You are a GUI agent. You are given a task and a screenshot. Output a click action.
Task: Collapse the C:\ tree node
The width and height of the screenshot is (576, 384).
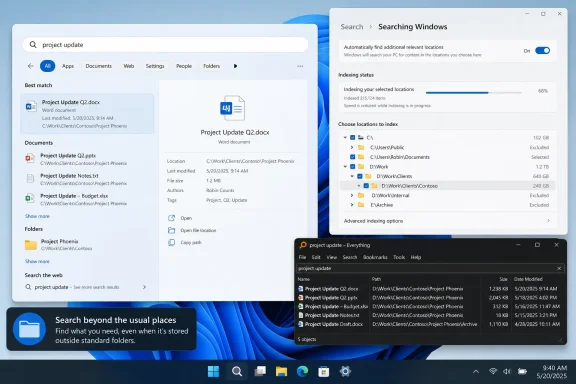tap(345, 137)
